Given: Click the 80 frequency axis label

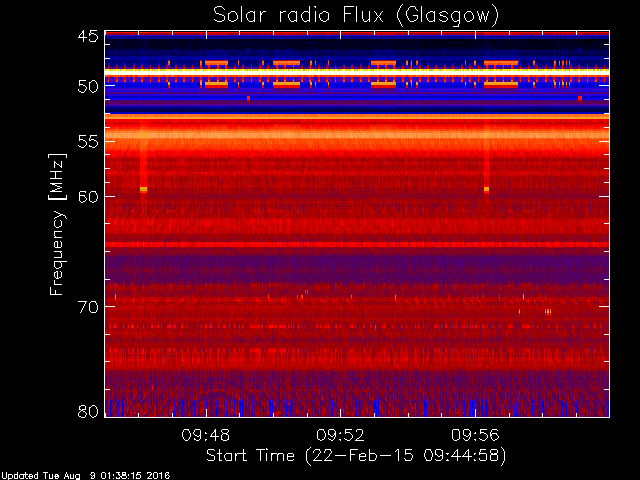Looking at the screenshot, I should tap(88, 411).
